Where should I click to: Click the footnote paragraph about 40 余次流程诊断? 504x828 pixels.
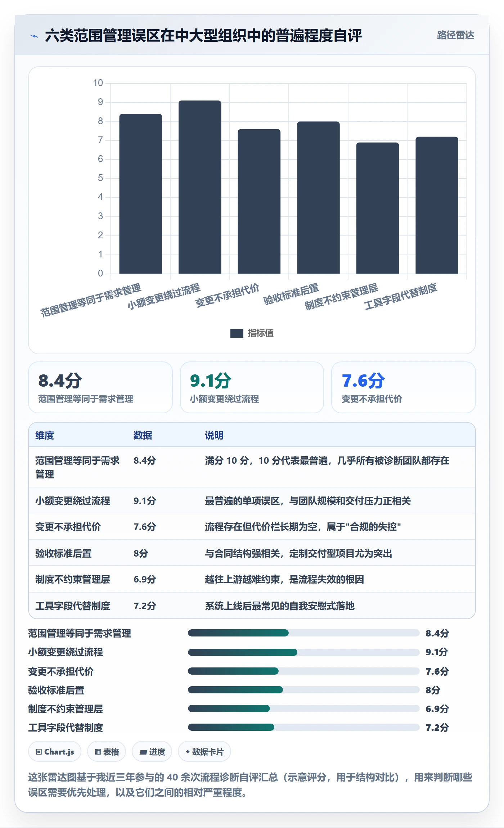(250, 785)
